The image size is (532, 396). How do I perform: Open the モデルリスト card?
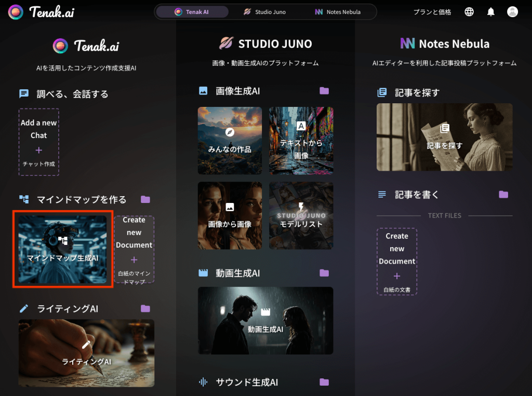point(301,215)
